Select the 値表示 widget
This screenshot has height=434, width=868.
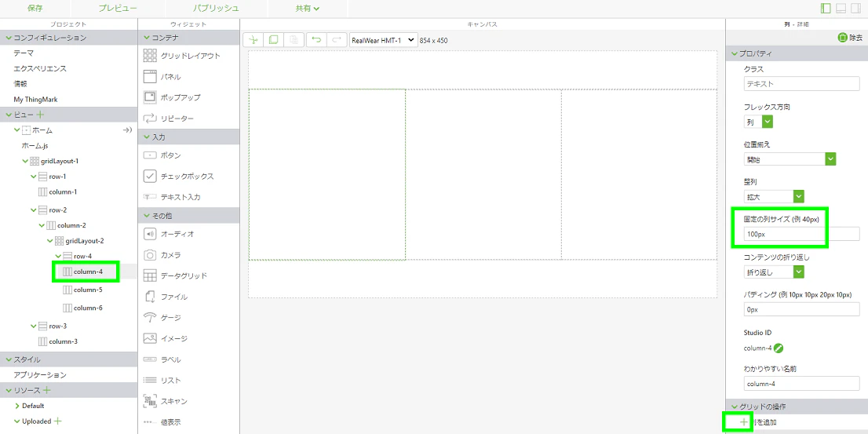[x=162, y=422]
